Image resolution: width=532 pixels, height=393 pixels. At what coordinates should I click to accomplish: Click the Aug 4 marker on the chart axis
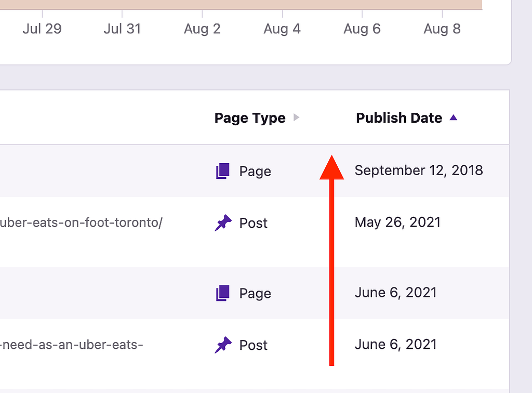282,29
